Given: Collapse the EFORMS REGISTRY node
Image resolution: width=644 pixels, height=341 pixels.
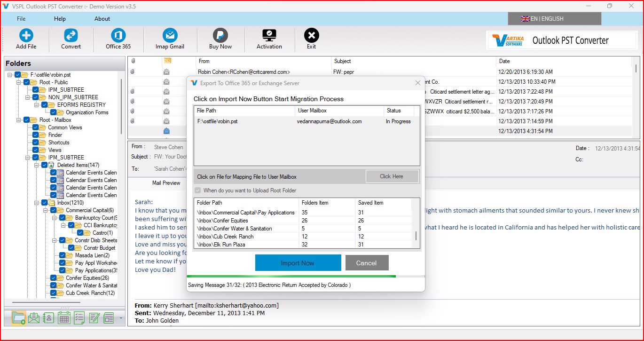Looking at the screenshot, I should [x=37, y=105].
